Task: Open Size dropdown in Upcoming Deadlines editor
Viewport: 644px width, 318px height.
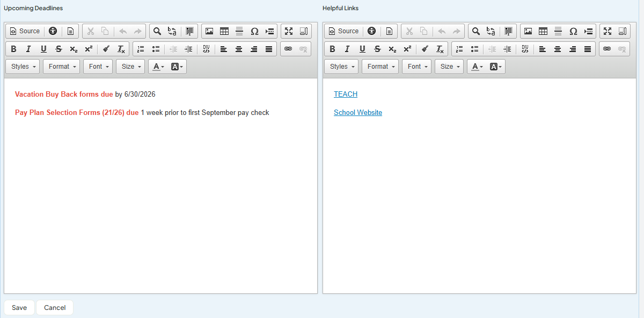Action: pyautogui.click(x=130, y=67)
